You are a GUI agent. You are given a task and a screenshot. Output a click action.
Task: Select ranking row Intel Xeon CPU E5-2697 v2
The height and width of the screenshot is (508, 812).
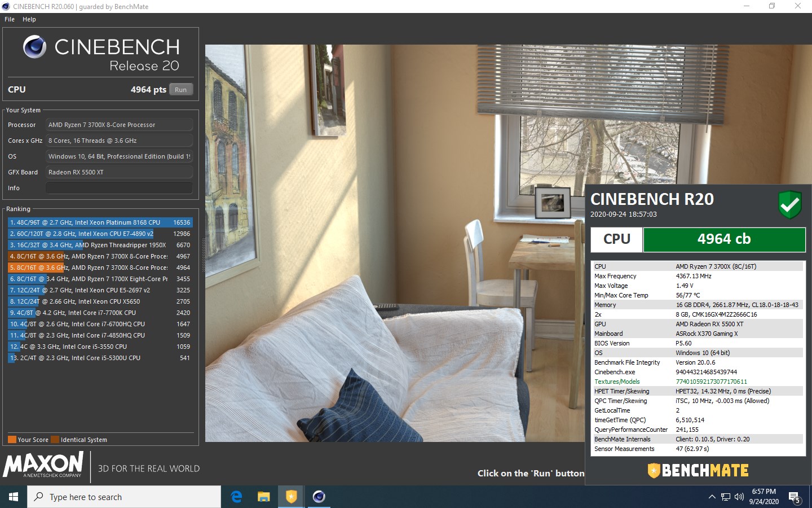pos(100,290)
